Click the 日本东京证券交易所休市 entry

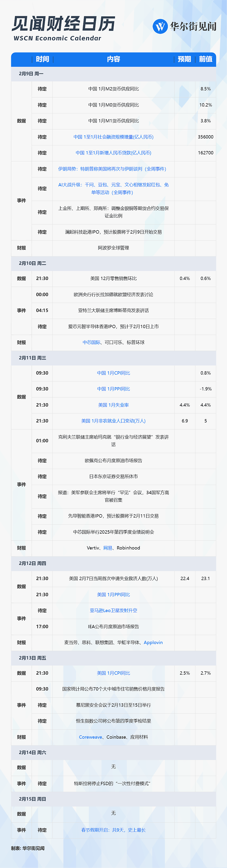pos(113,476)
